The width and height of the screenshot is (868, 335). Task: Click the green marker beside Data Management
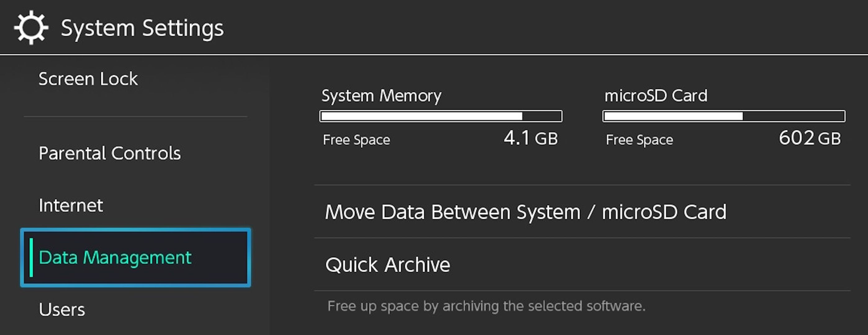[31, 257]
